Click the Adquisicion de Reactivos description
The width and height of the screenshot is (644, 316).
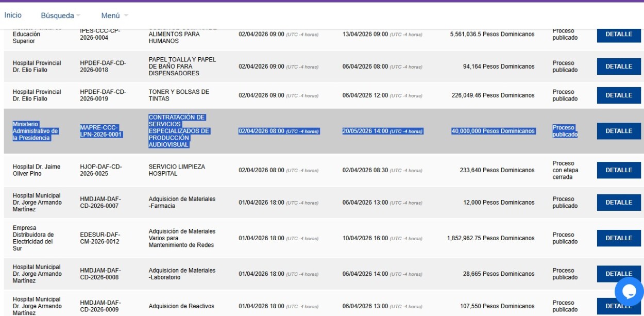tap(181, 306)
